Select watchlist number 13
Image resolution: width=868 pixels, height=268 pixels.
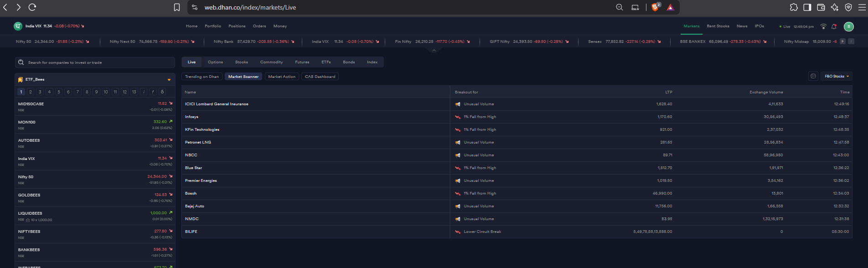click(x=134, y=92)
